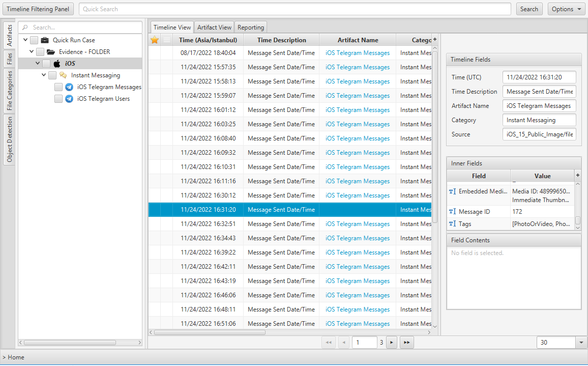Go to the last page using double-arrow icon
The width and height of the screenshot is (588, 366).
point(406,343)
